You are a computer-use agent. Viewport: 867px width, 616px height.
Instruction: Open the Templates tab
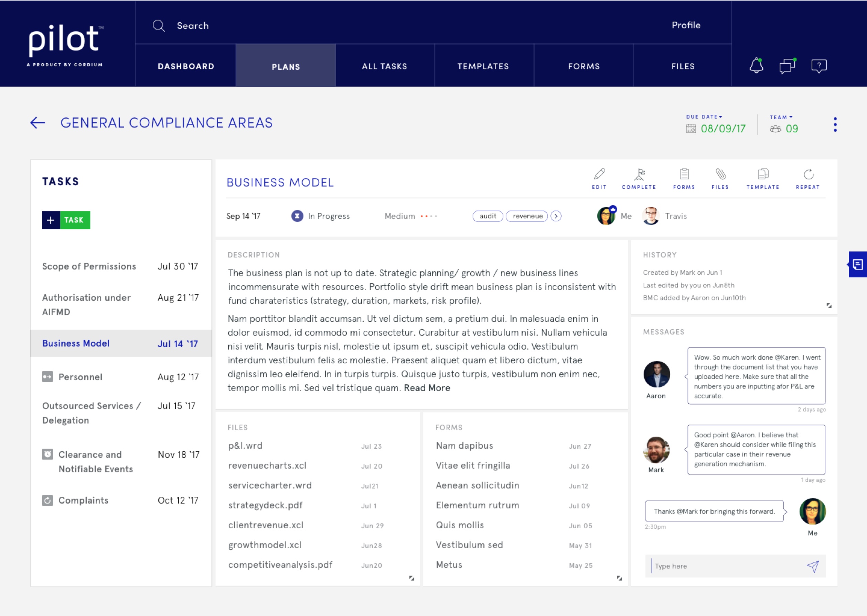tap(483, 66)
